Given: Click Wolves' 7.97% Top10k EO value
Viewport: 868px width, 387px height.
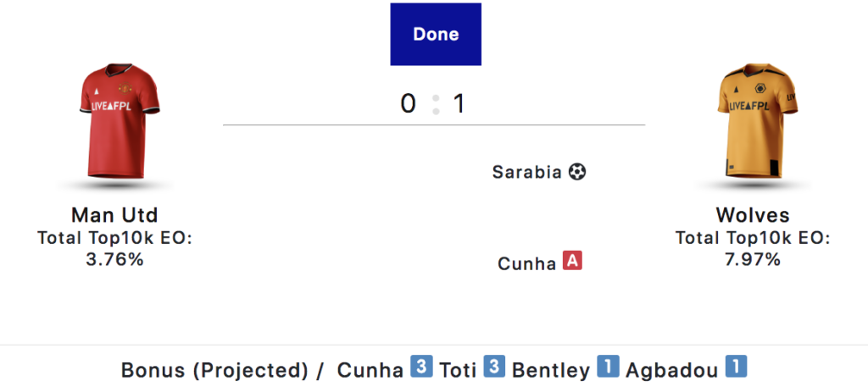Looking at the screenshot, I should click(x=753, y=259).
